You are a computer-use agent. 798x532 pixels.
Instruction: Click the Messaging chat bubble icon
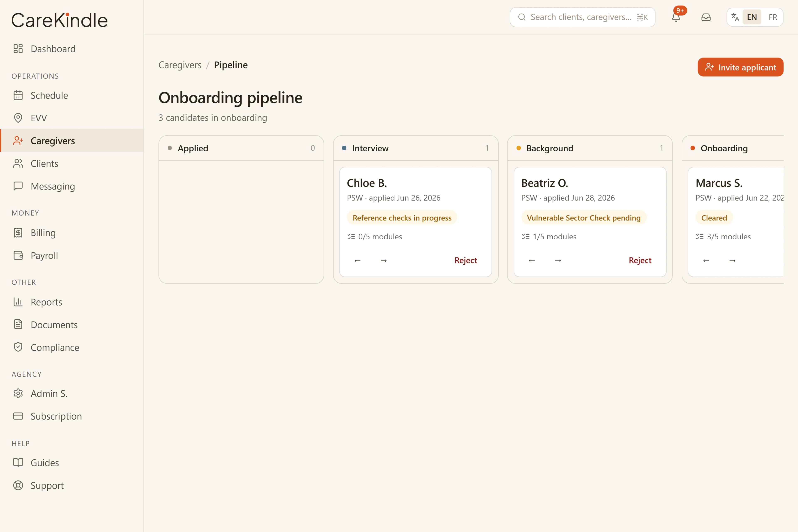(18, 186)
